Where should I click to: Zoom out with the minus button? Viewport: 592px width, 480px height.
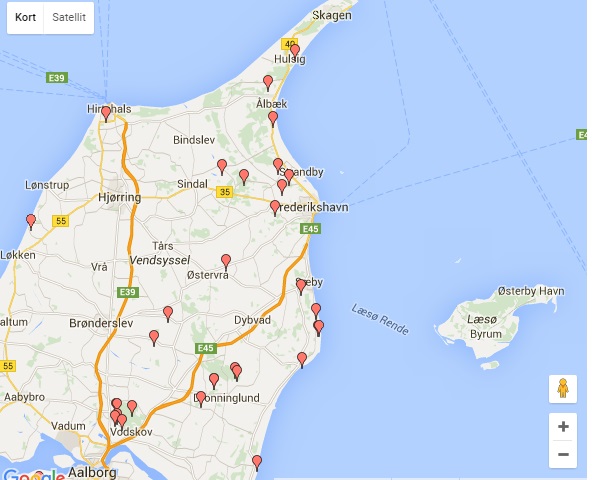[x=563, y=454]
